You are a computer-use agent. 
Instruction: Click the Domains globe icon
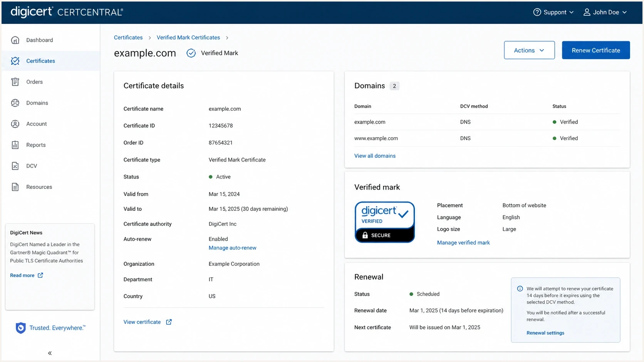15,103
